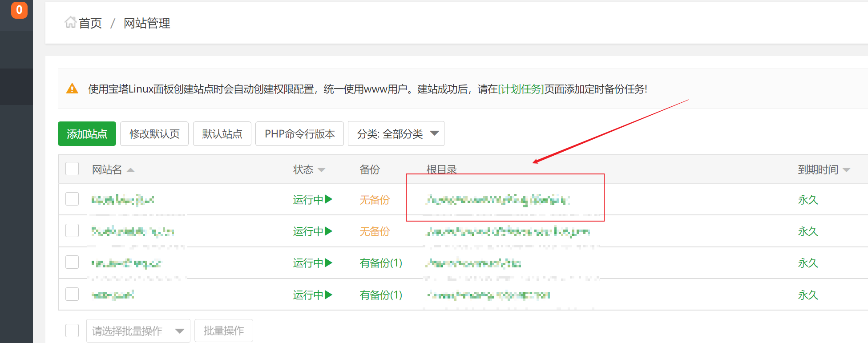868x343 pixels.
Task: Open the first row's root directory path
Action: 498,200
